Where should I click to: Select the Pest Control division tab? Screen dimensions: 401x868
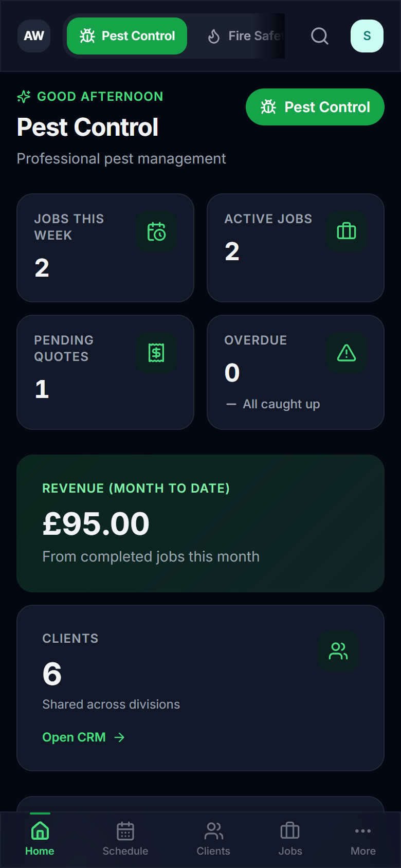[127, 36]
